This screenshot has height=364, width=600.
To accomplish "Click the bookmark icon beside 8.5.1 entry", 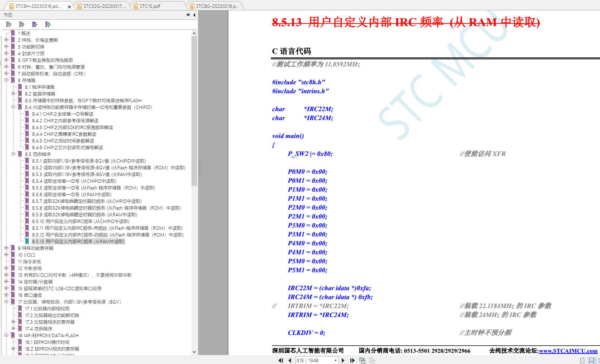I will pos(27,161).
